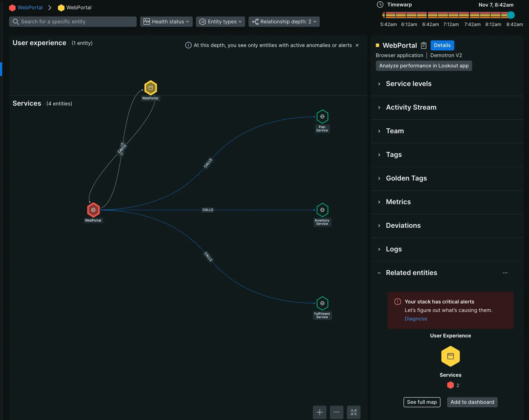The width and height of the screenshot is (529, 420).
Task: Click the fit-to-screen collapse icon
Action: pos(353,412)
